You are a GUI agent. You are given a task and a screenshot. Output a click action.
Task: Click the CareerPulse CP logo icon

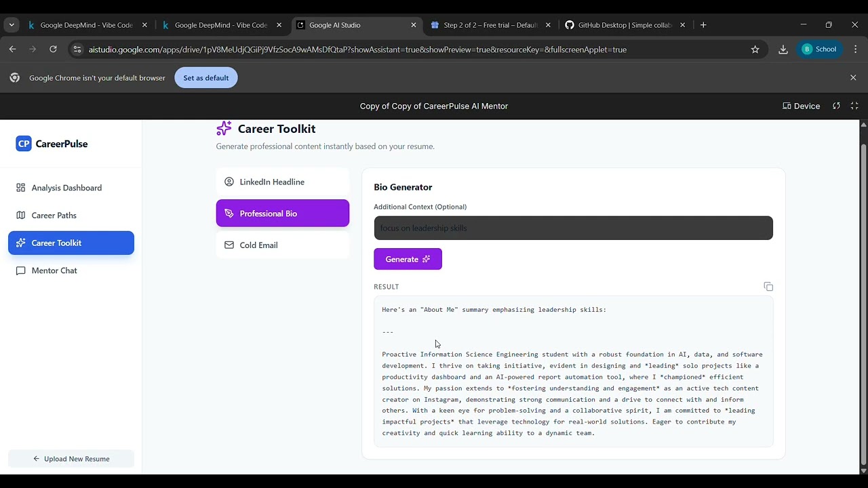coord(24,144)
